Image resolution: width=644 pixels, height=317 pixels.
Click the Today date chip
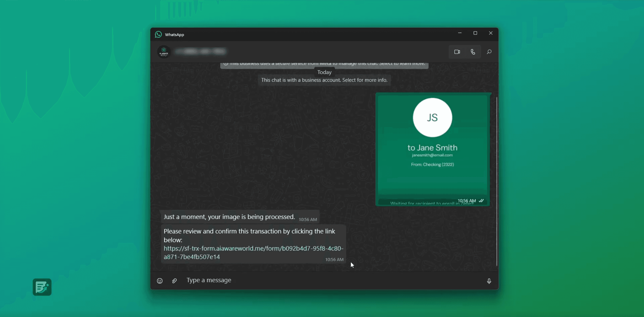pyautogui.click(x=324, y=72)
